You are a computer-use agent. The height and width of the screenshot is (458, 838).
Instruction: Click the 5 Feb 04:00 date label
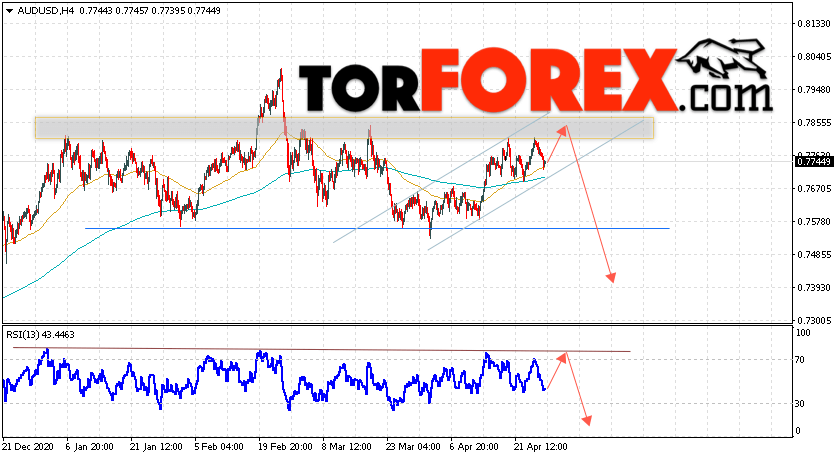[x=219, y=447]
